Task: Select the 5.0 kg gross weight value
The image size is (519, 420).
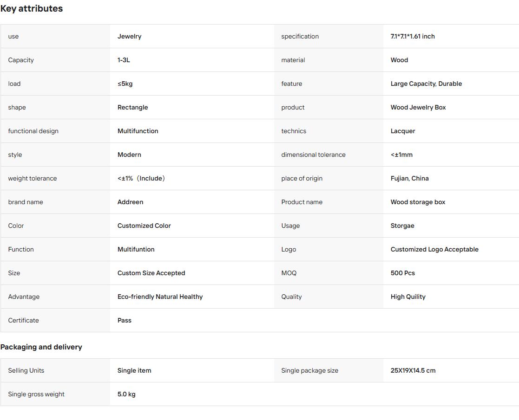Action: pos(126,394)
